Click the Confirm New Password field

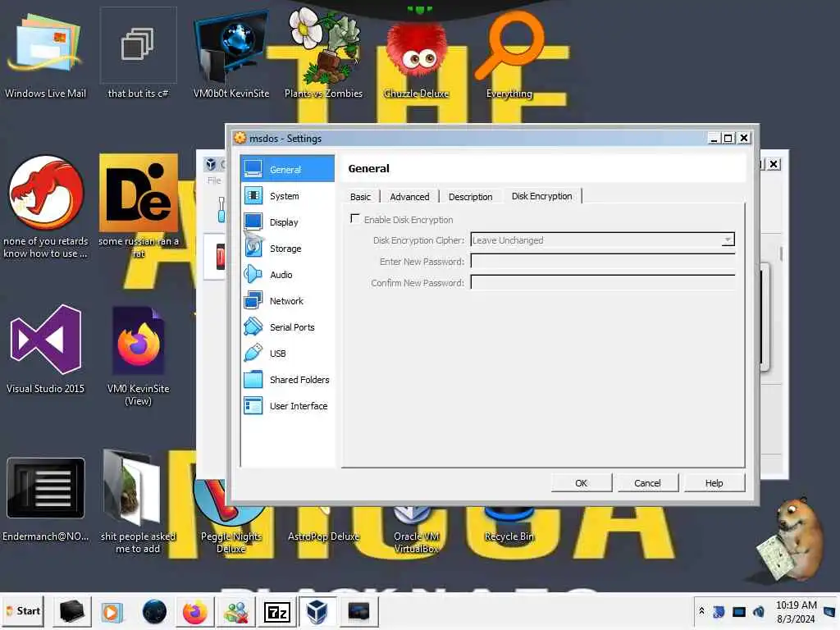602,282
